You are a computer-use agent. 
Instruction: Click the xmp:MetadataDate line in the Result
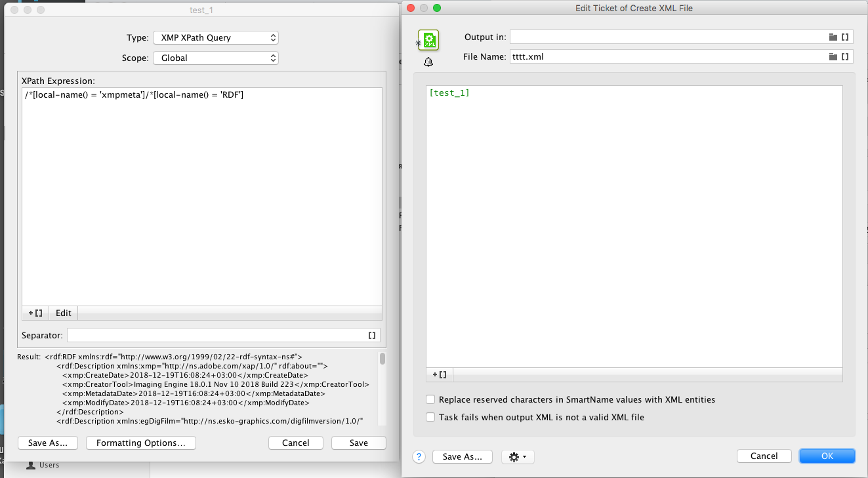194,393
